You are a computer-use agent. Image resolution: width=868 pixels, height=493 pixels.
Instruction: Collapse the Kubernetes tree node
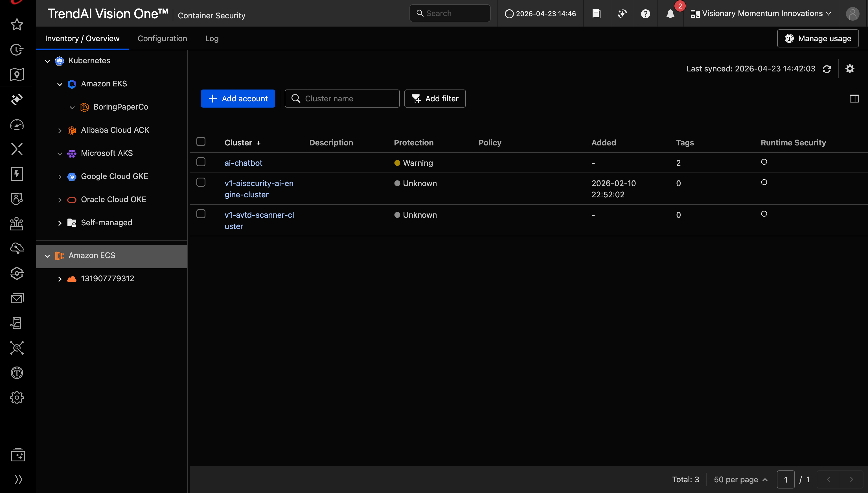47,61
